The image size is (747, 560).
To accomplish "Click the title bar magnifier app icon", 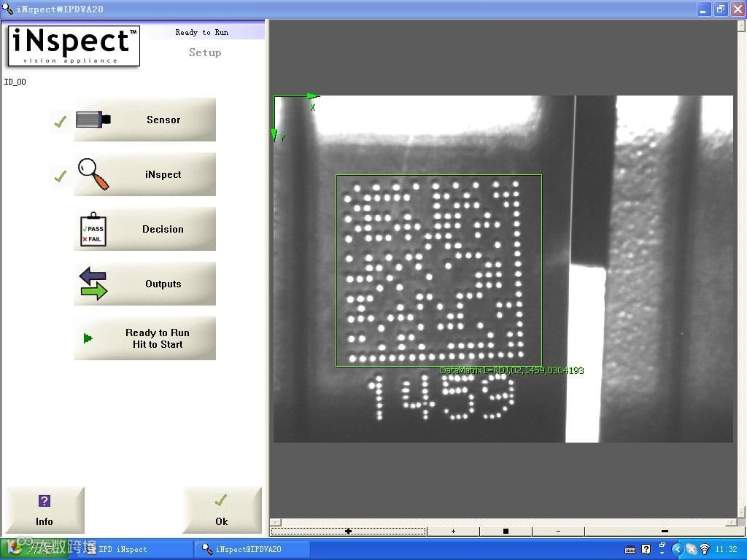I will (7, 9).
